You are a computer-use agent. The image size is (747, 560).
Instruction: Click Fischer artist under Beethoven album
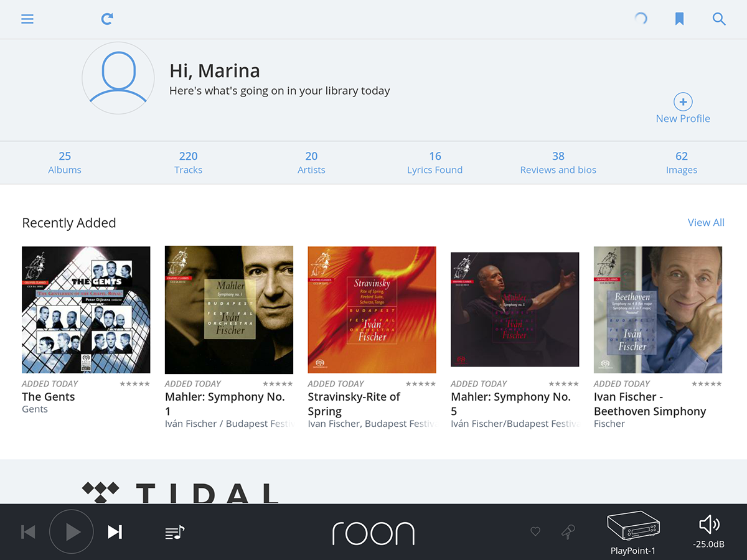click(x=609, y=424)
